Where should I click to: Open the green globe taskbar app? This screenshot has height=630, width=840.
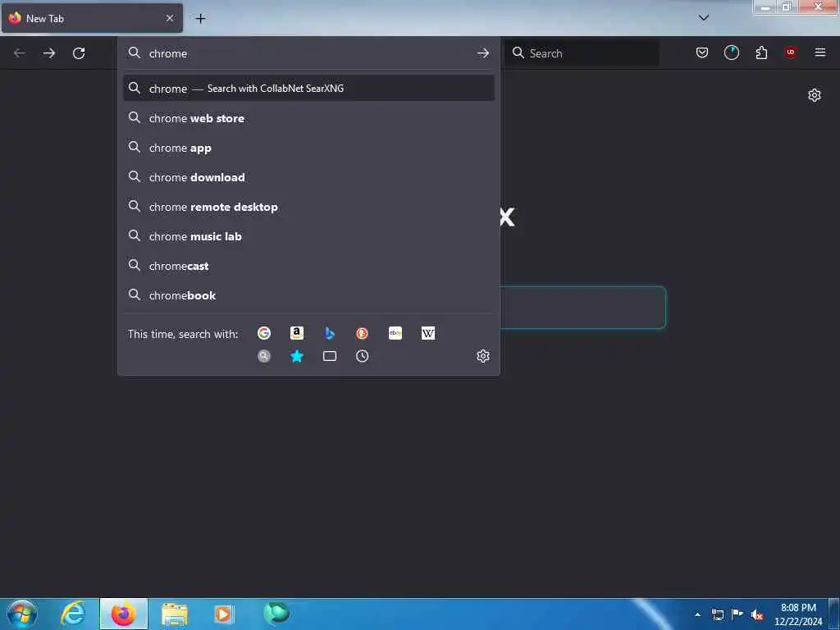pos(276,614)
